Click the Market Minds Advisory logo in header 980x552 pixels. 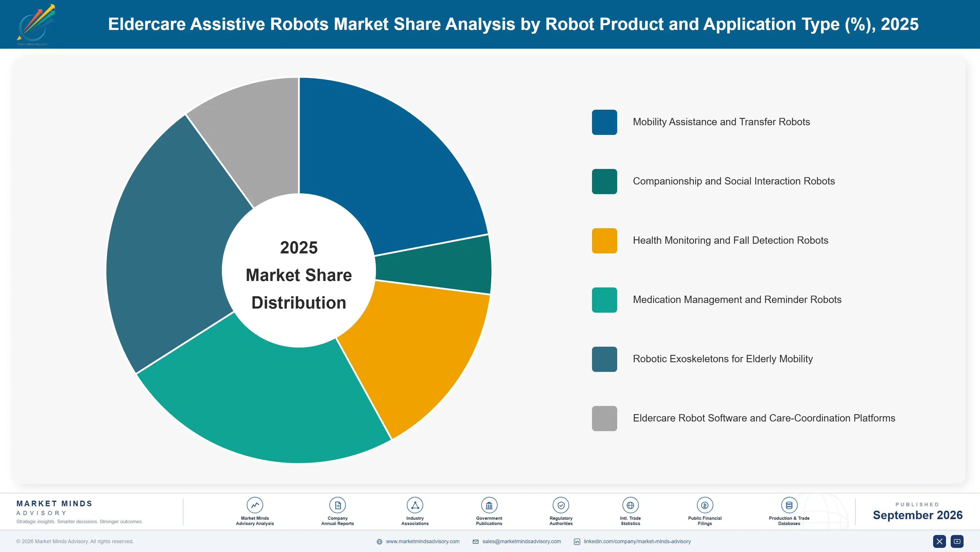35,25
